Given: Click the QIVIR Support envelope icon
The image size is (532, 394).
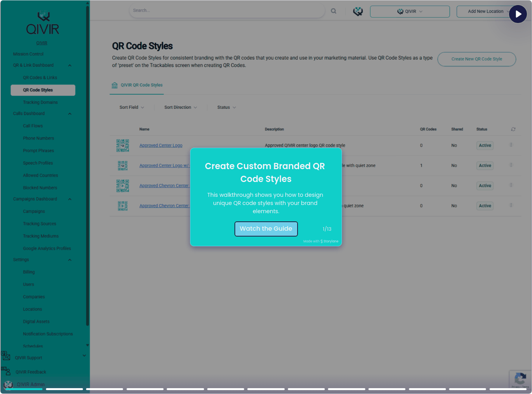Looking at the screenshot, I should point(6,356).
